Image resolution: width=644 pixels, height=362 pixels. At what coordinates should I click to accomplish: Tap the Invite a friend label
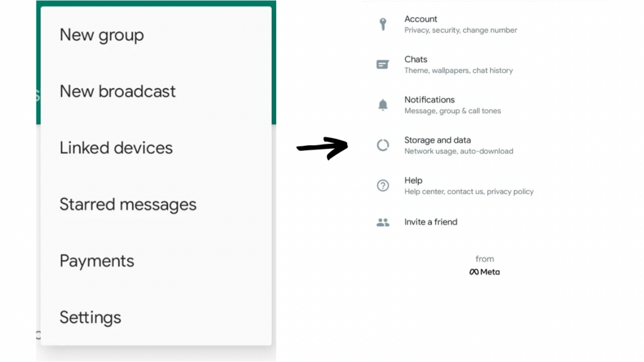(x=431, y=222)
